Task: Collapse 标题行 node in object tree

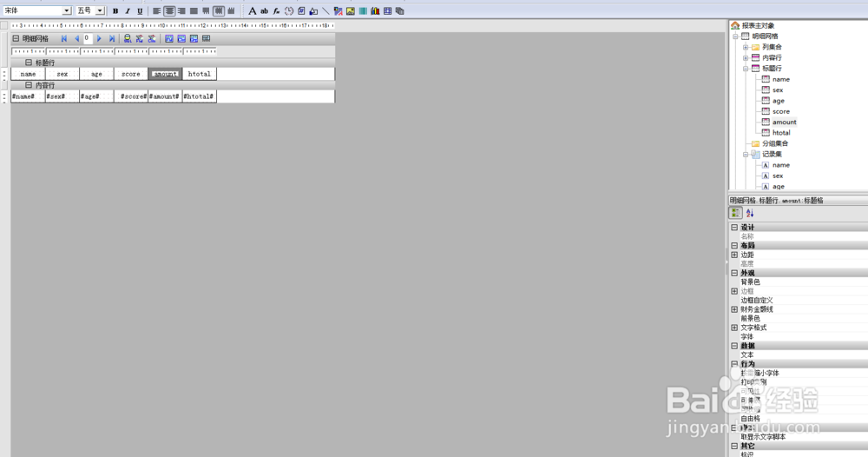Action: pyautogui.click(x=746, y=69)
